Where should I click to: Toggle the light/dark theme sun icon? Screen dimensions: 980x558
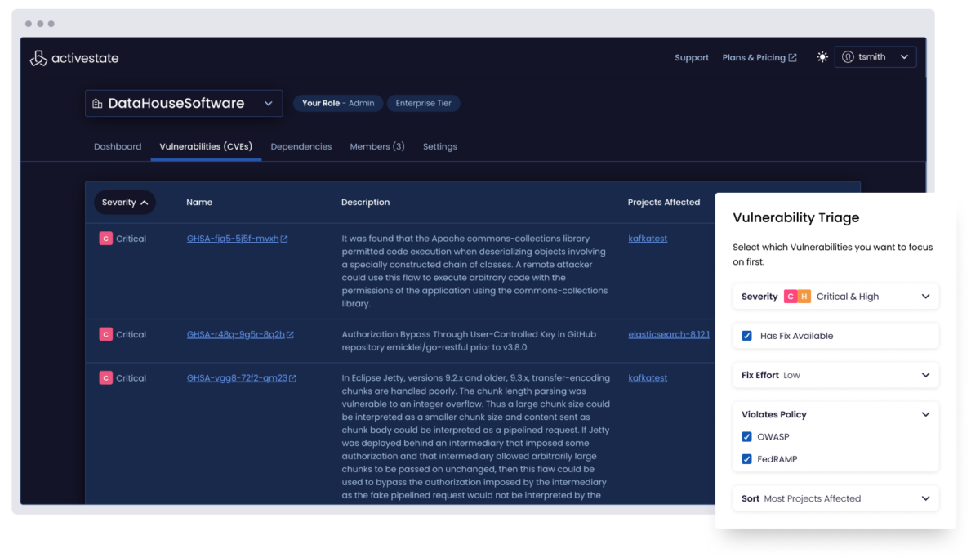click(822, 57)
